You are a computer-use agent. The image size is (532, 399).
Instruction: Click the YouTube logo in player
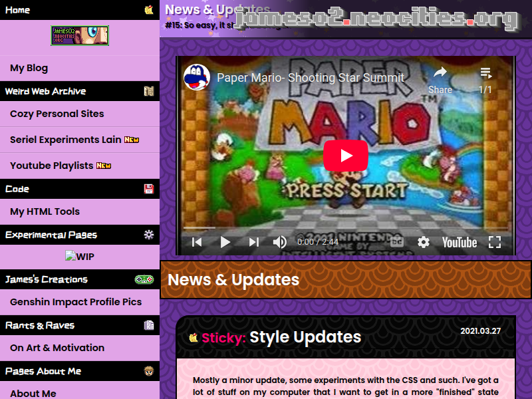coord(460,242)
